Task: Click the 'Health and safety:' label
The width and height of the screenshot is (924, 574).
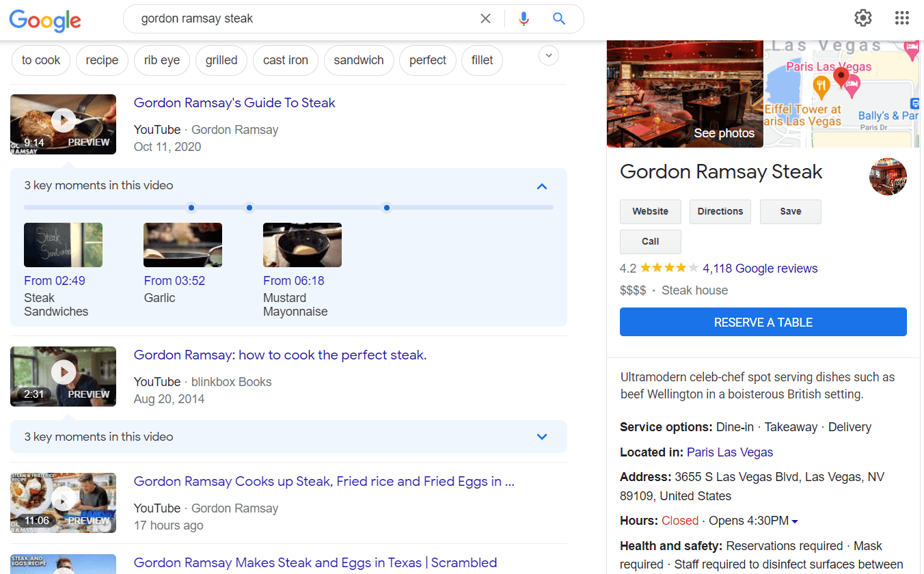Action: pos(671,546)
